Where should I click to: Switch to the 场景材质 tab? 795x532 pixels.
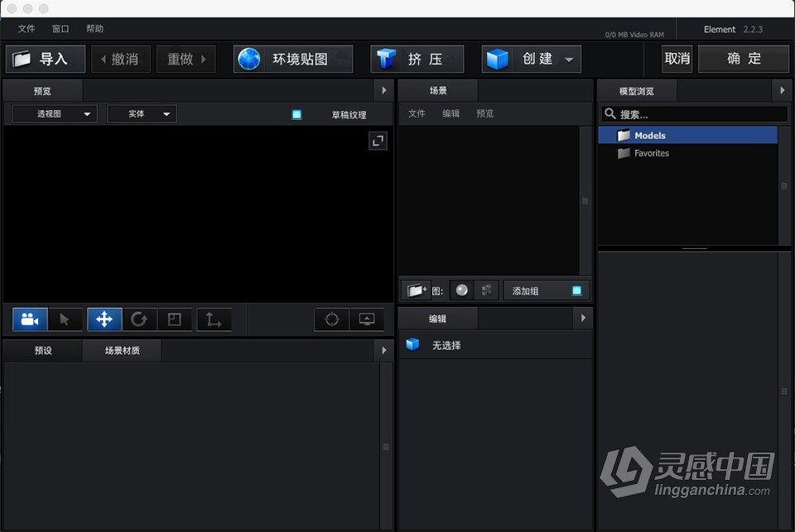click(123, 350)
